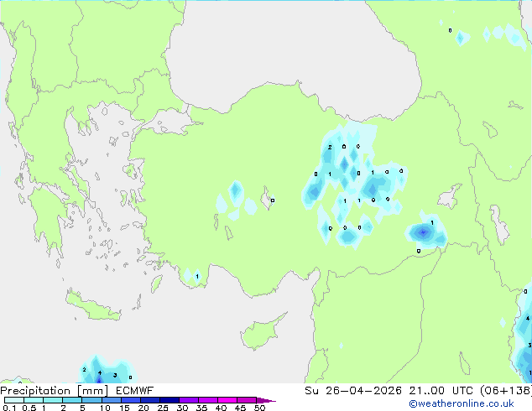This screenshot has height=411, width=532.
Task: Select the 30–35 mm purple legend swatch
Action: tap(189, 400)
